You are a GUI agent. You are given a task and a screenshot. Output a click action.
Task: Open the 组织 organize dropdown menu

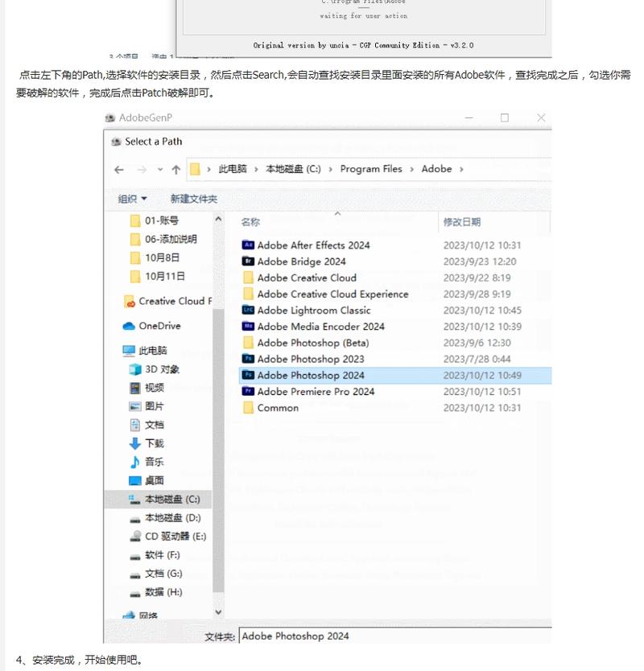click(132, 199)
